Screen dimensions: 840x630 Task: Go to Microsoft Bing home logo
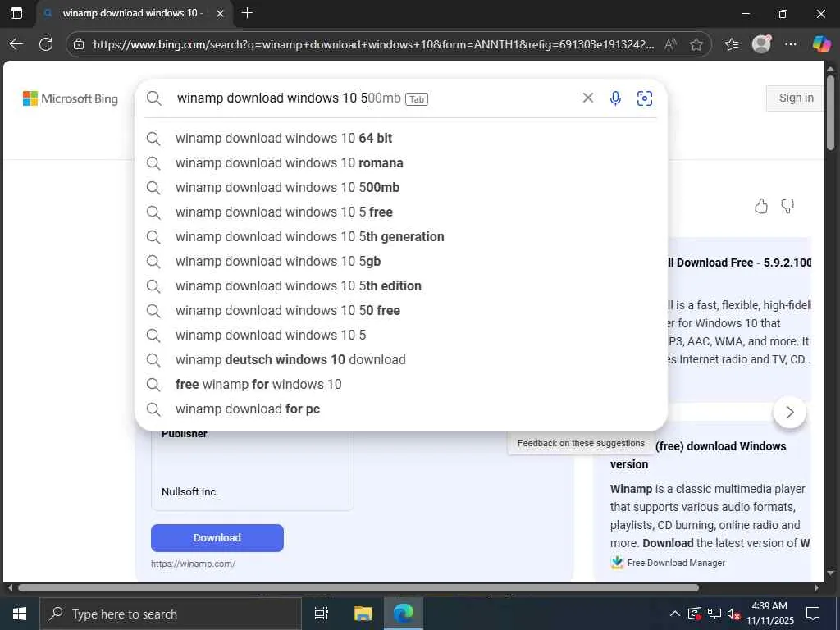coord(71,98)
